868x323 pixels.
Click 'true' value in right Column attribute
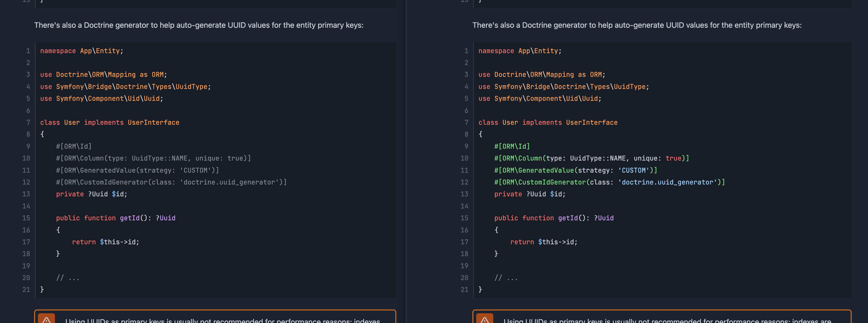coord(673,158)
